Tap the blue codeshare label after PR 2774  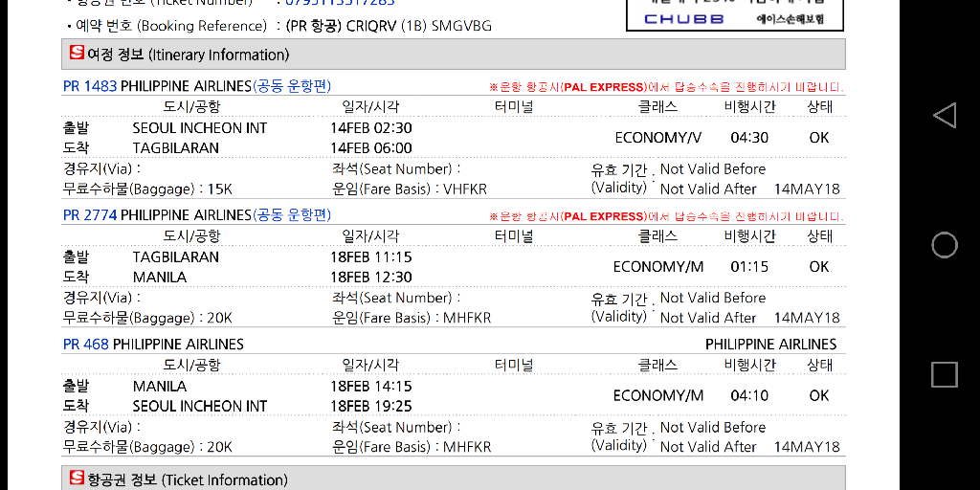[x=292, y=215]
